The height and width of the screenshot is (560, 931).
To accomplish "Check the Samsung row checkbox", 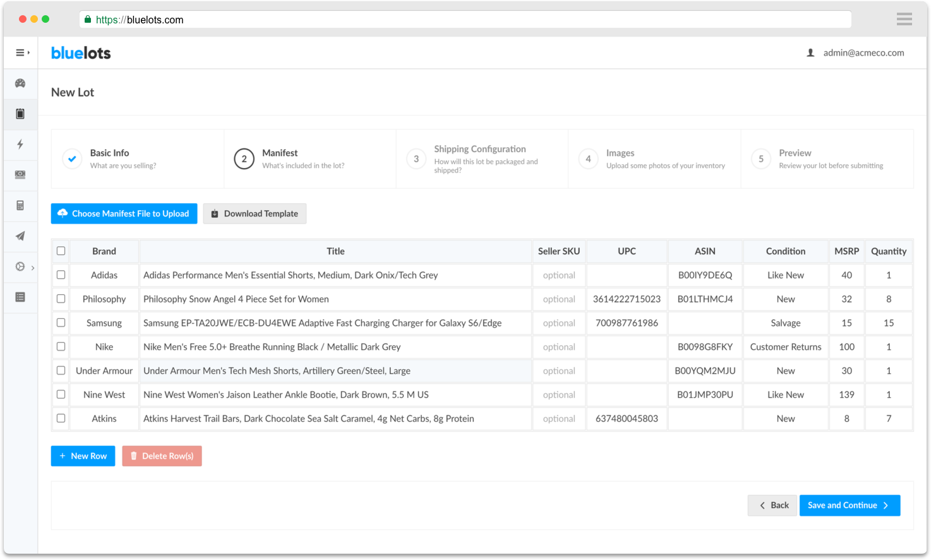I will [x=61, y=323].
